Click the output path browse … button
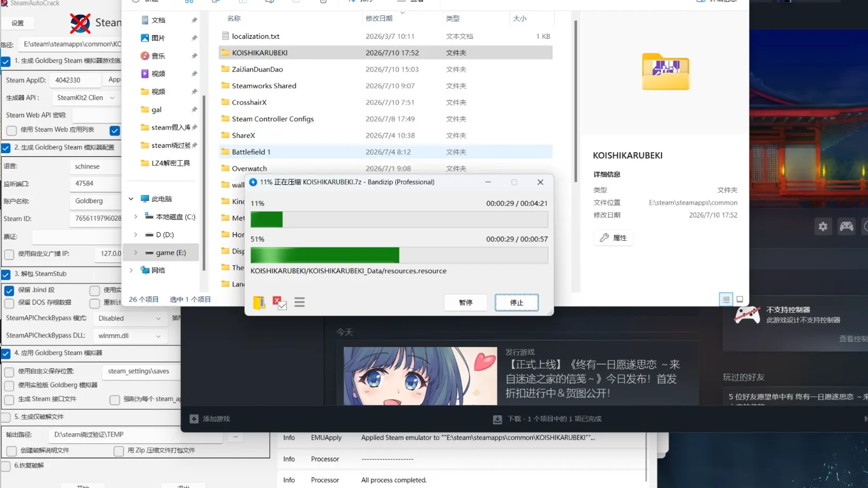The image size is (868, 488). click(x=235, y=436)
